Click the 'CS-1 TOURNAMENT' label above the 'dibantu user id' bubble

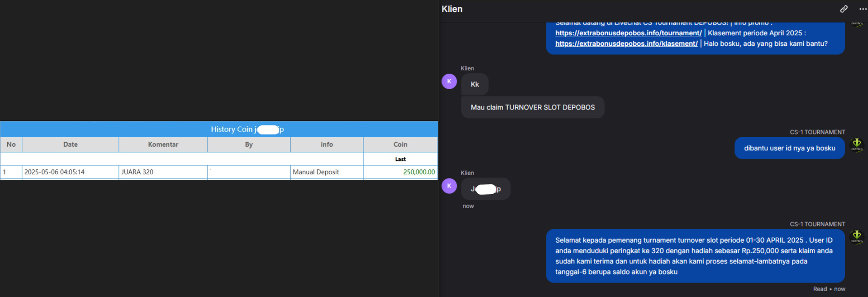[817, 132]
